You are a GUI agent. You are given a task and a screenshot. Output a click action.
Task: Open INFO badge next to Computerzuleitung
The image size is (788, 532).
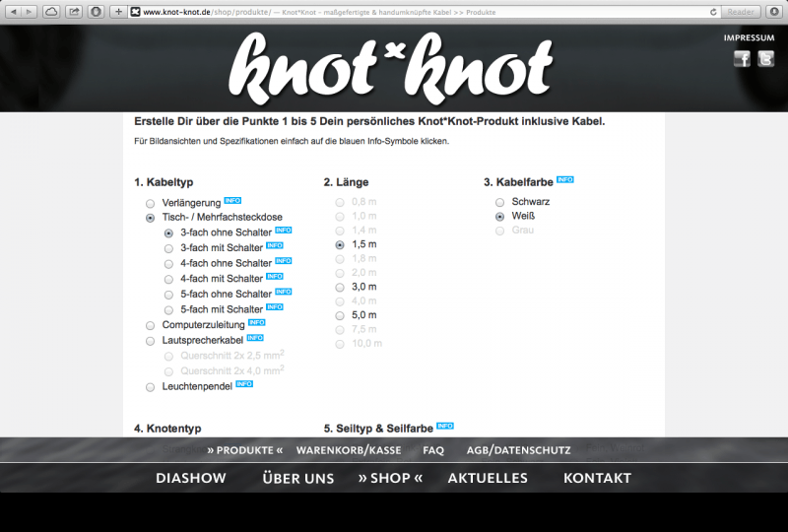click(257, 322)
